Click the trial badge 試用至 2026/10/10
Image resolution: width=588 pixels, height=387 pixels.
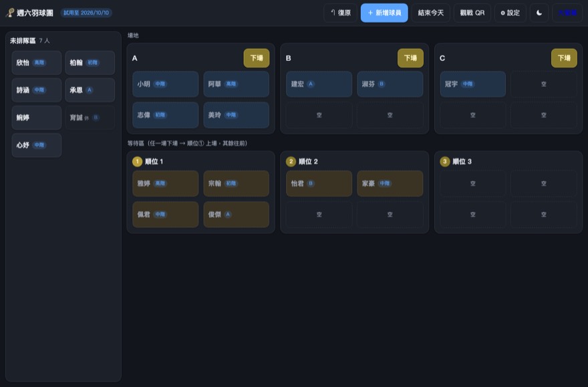86,13
